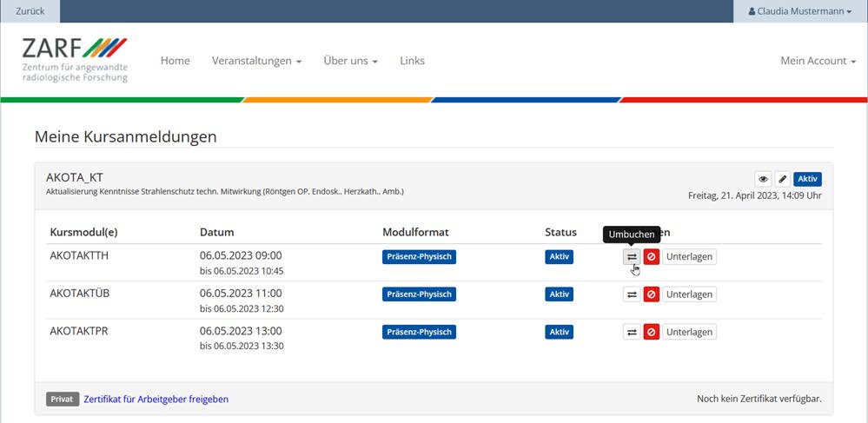Click the Umbuchen icon for AKOTAKTÜB
The image size is (868, 423).
[632, 294]
